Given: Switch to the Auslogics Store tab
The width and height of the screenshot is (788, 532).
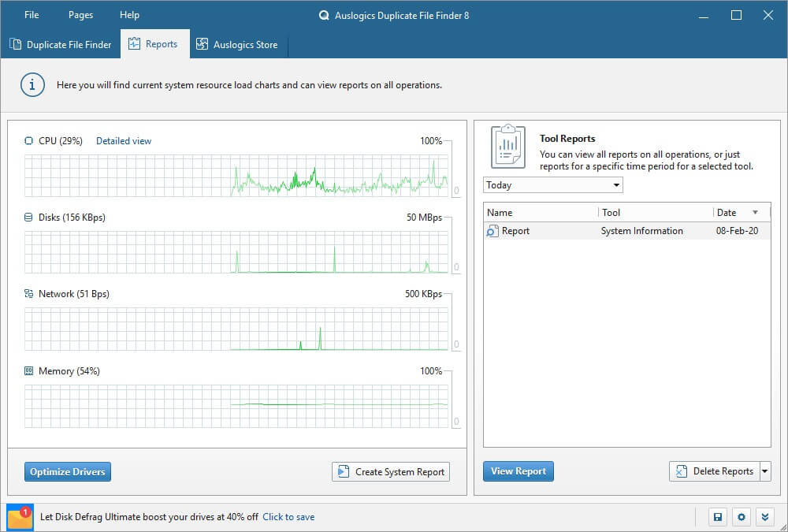Looking at the screenshot, I should pyautogui.click(x=236, y=45).
